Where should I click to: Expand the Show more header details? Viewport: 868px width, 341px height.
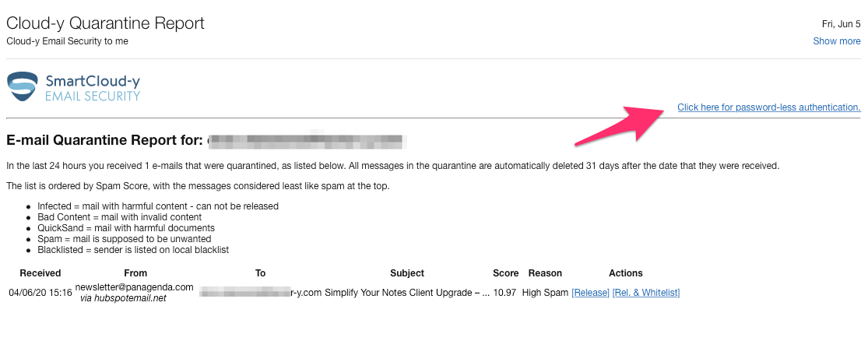(836, 41)
